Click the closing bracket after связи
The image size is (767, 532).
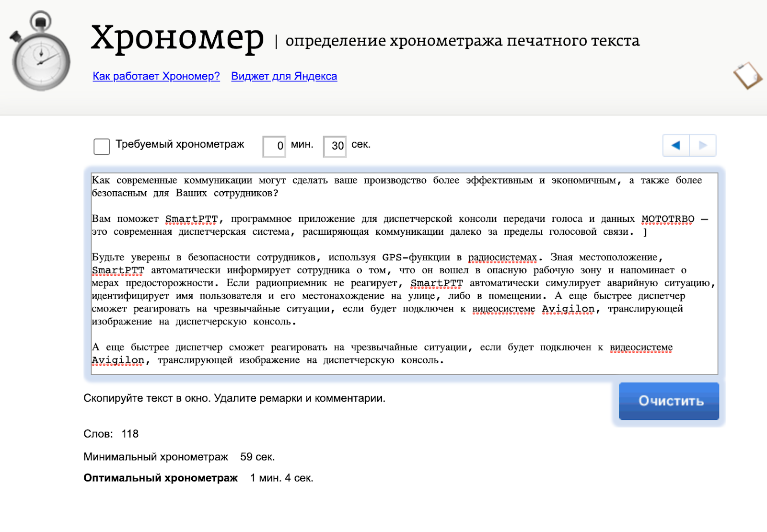coord(645,232)
